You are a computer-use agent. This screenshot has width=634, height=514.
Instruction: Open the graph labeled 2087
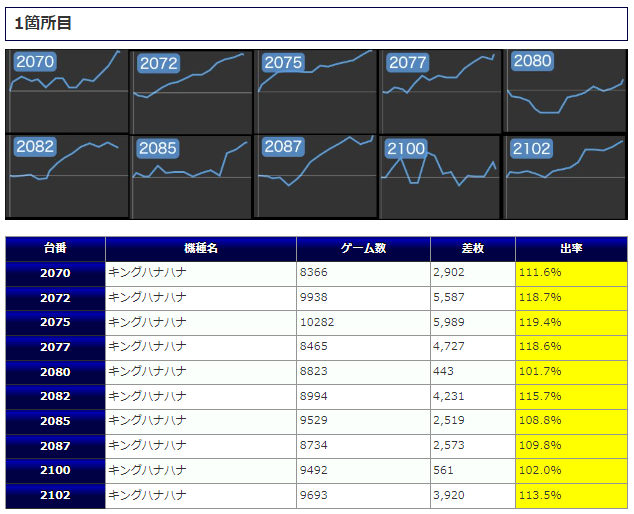click(316, 177)
